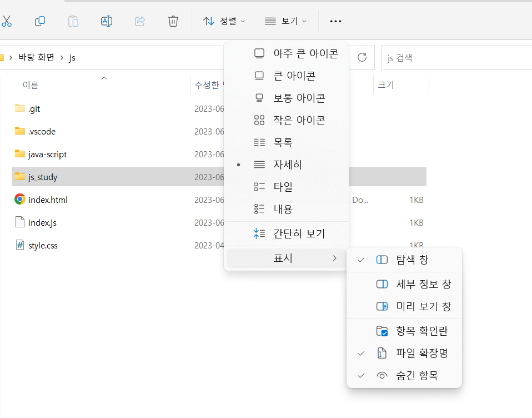The height and width of the screenshot is (418, 532).
Task: Choose 목록 list view option
Action: [287, 142]
